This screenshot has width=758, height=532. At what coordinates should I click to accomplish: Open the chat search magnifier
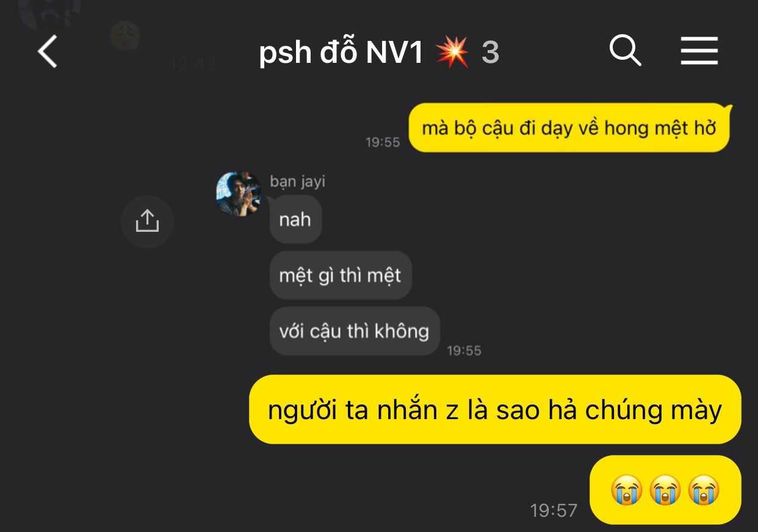626,50
